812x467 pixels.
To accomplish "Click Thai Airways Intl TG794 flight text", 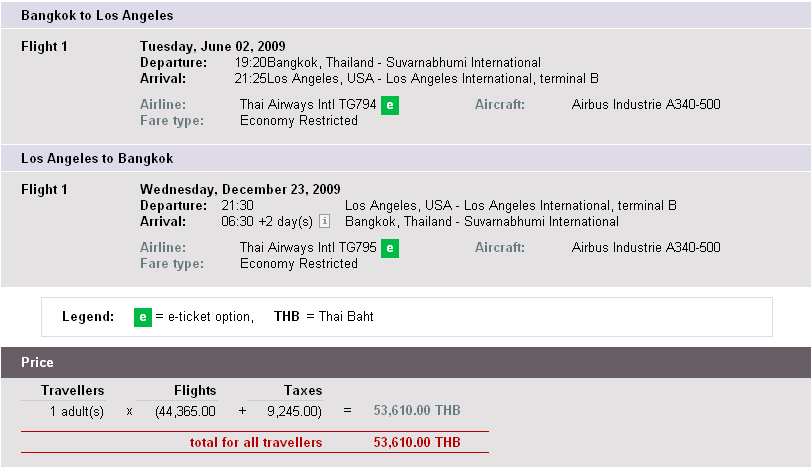I will [x=308, y=105].
